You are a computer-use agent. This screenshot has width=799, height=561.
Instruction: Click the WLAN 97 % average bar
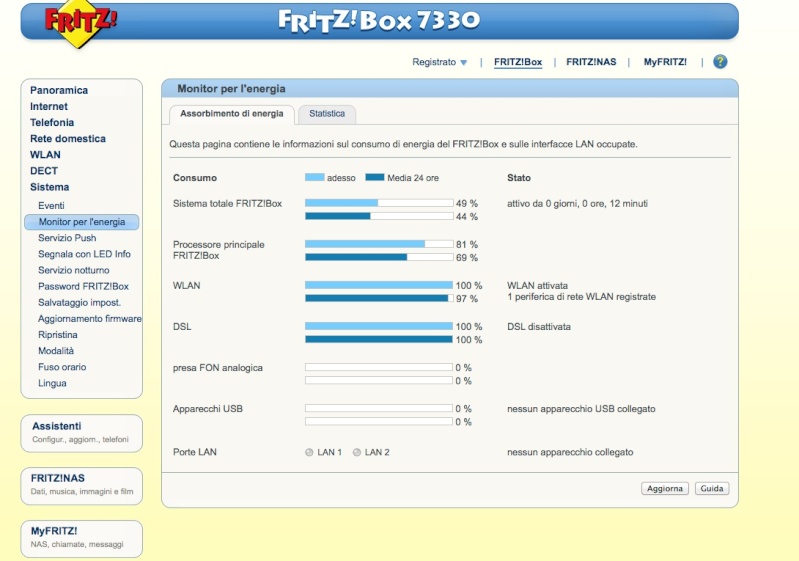(379, 298)
